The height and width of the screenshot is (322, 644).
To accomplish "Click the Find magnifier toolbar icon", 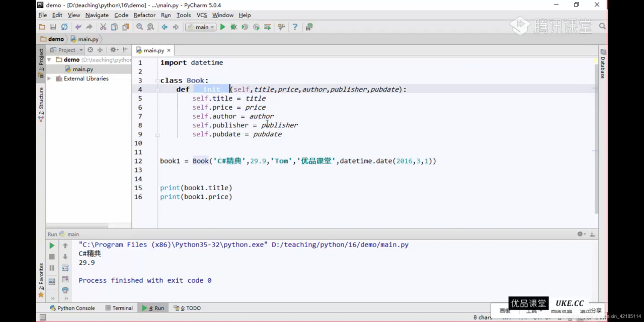I will click(x=139, y=27).
